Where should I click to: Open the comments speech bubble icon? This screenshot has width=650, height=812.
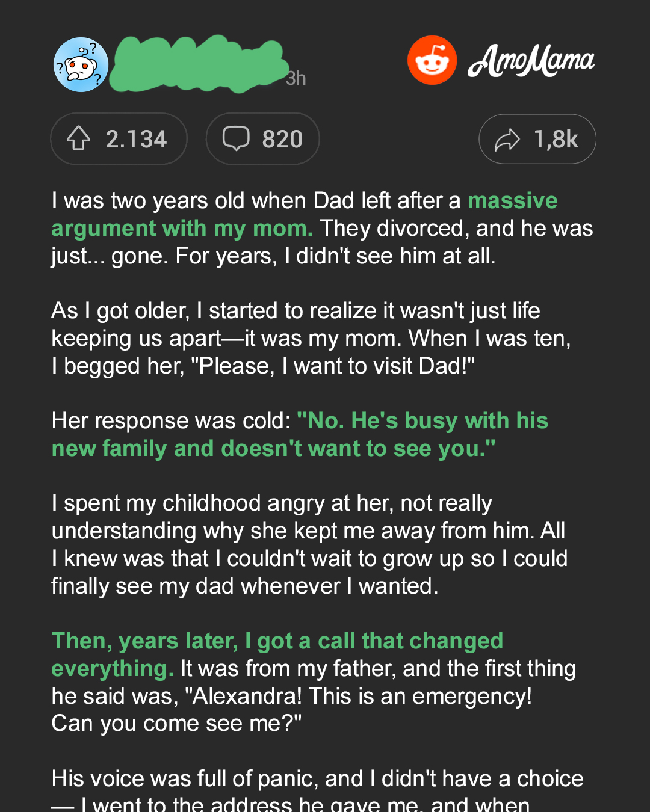tap(236, 139)
